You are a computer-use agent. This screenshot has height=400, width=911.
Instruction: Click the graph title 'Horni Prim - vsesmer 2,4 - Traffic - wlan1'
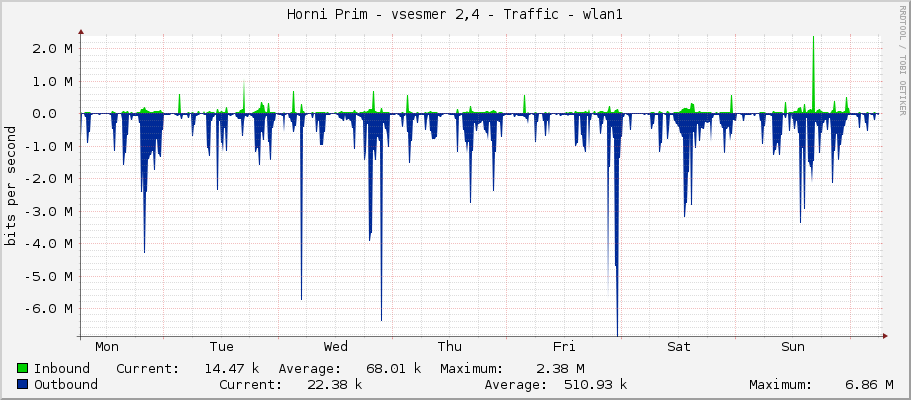pos(455,15)
